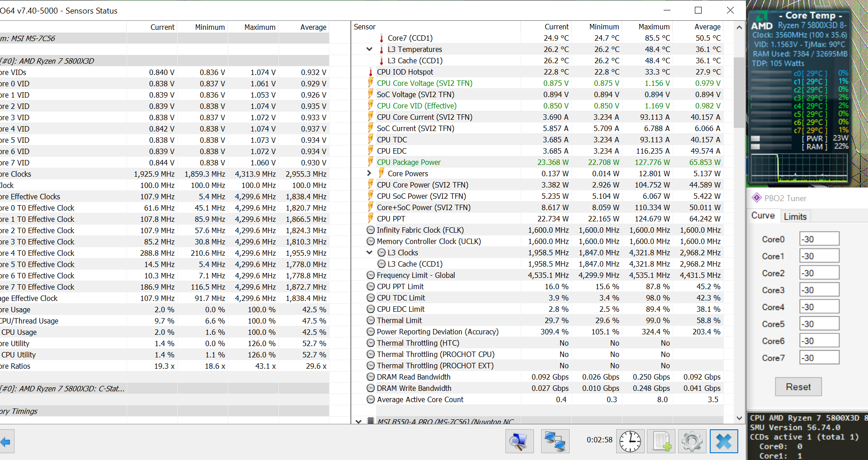The image size is (868, 460).
Task: Reset the elapsed time clock icon
Action: 630,441
